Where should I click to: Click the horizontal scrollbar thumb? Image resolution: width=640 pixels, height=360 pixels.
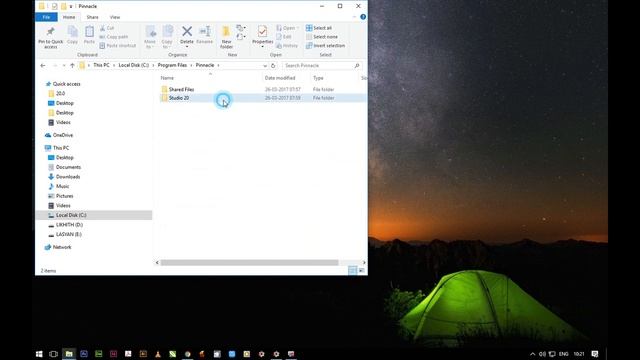(249, 262)
